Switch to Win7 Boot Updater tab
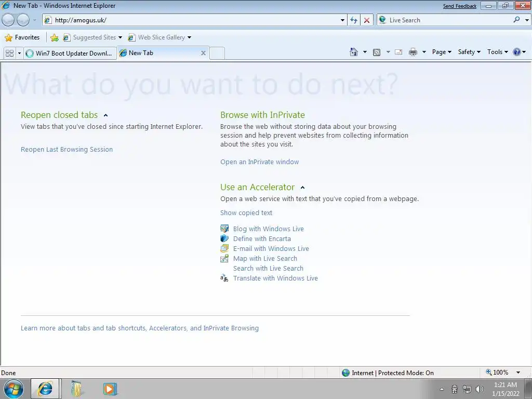The image size is (532, 399). pyautogui.click(x=70, y=54)
